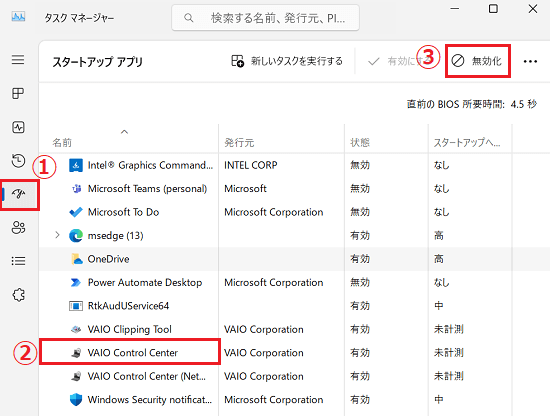Click the Microsoft Teams app icon
Image resolution: width=550 pixels, height=416 pixels.
point(76,189)
